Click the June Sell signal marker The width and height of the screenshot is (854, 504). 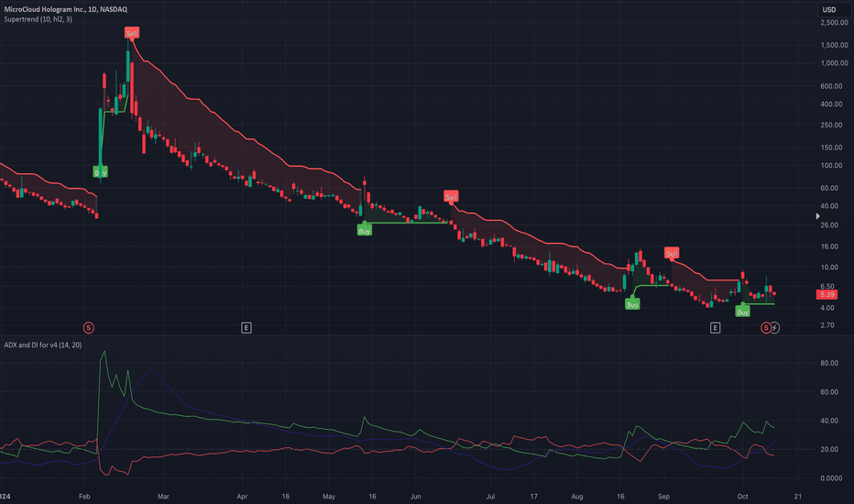point(451,197)
